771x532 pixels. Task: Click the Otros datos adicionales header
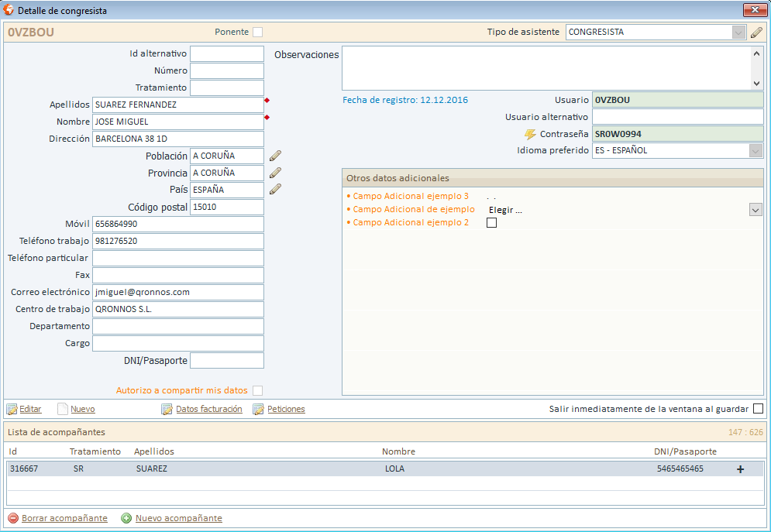click(x=552, y=178)
